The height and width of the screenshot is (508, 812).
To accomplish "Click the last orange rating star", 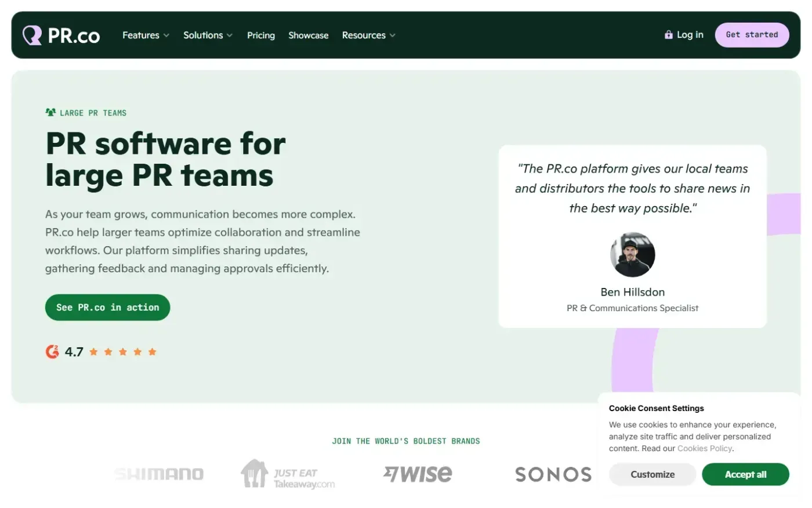I will coord(152,352).
